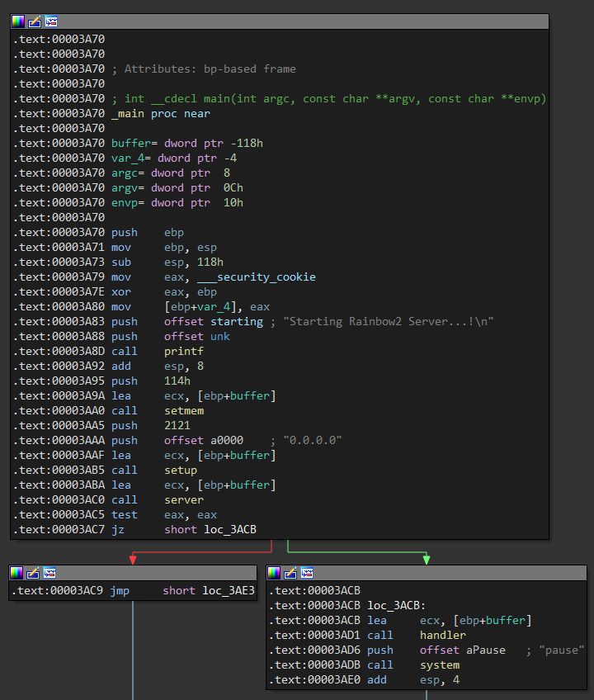594x700 pixels.
Task: Select 'lea ecx, [ebp+buffer]' at 3ABA
Action: (194, 485)
